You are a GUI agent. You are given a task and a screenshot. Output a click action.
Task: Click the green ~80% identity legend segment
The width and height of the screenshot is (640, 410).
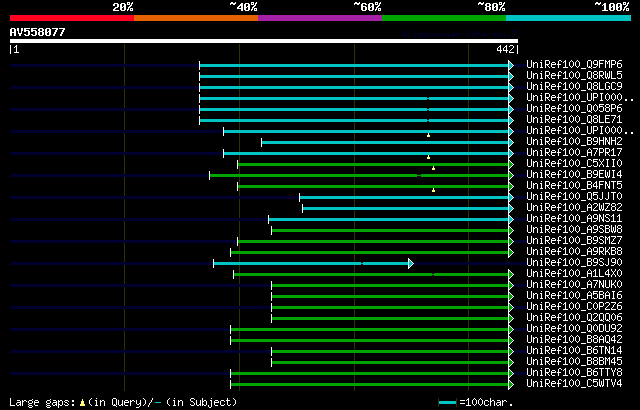(444, 18)
